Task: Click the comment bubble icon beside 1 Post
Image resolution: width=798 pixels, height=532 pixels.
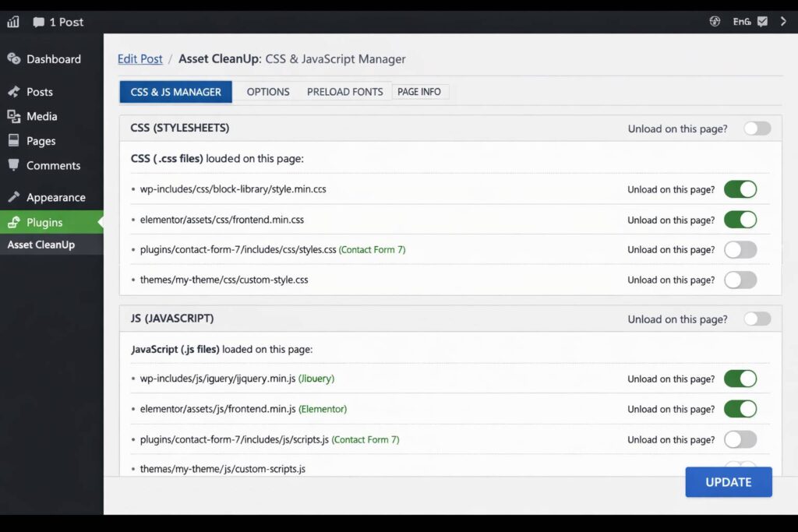Action: pyautogui.click(x=38, y=22)
